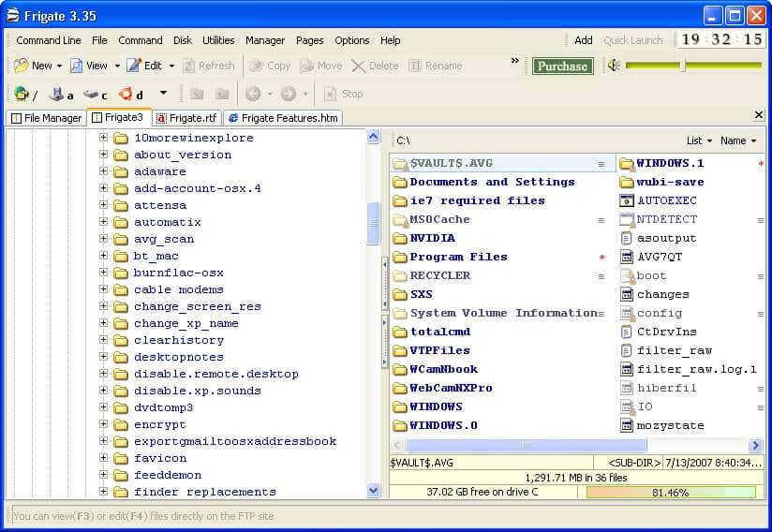
Task: Select drive d disc icon
Action: [126, 94]
